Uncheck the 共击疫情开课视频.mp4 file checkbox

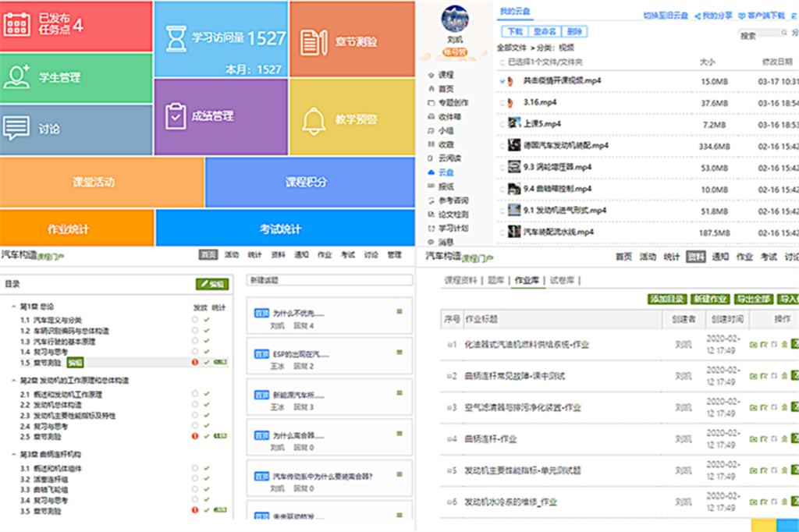click(x=502, y=81)
